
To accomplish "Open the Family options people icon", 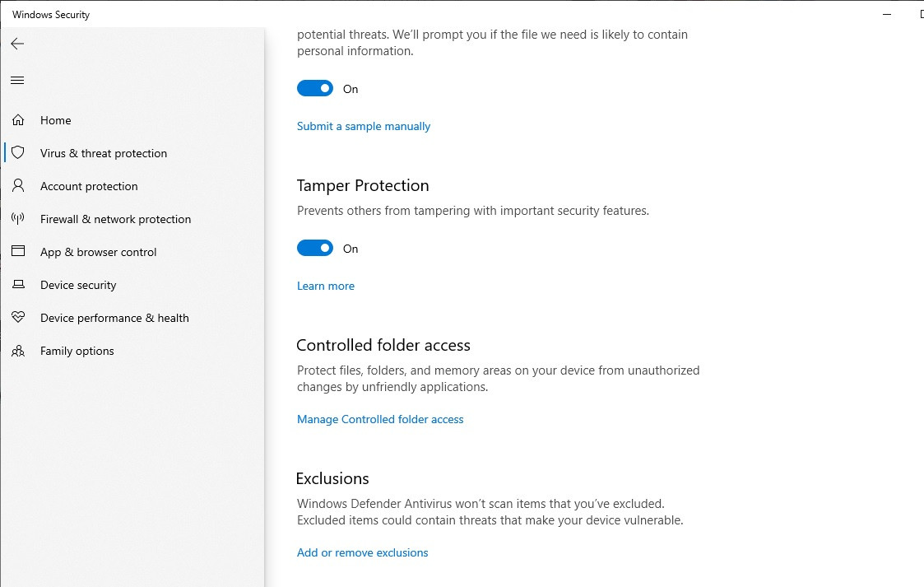I will tap(18, 352).
